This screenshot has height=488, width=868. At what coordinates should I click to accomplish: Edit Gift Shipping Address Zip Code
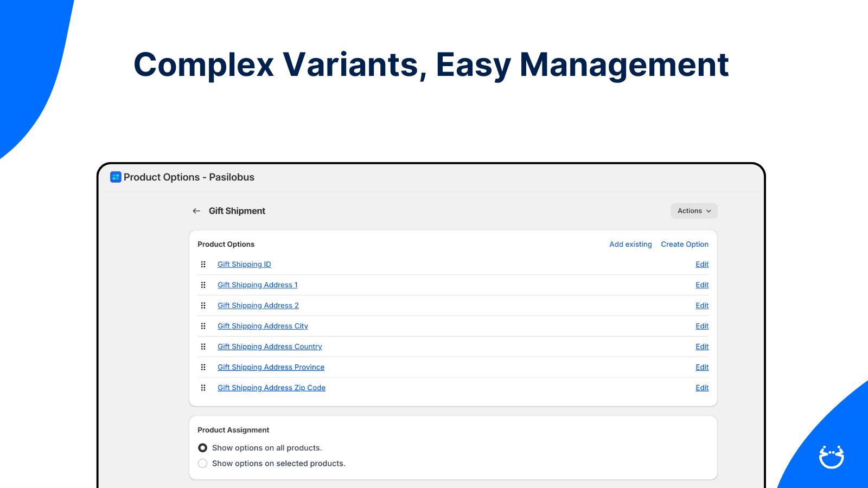(702, 388)
